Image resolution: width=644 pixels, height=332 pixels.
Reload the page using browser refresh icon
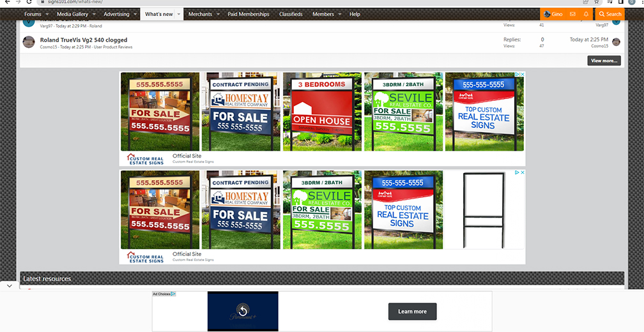tap(29, 2)
